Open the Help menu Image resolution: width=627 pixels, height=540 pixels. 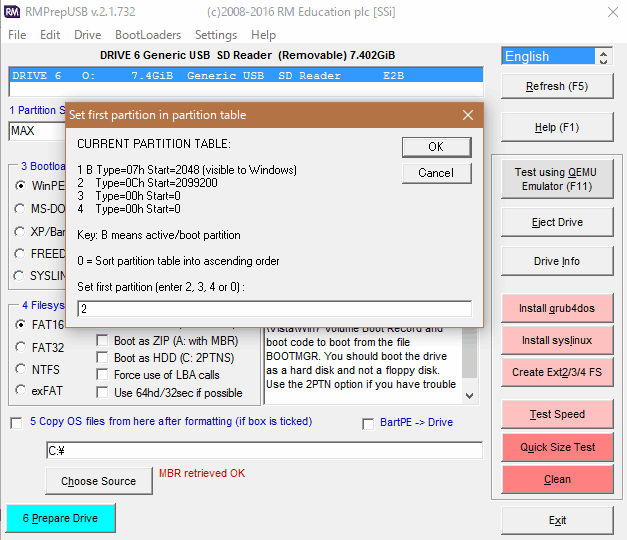(x=263, y=35)
